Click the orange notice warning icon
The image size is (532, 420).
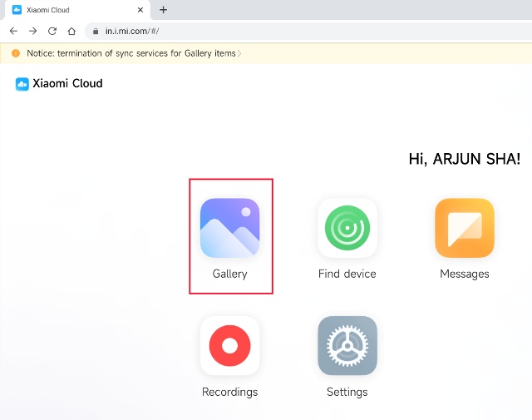click(x=15, y=53)
